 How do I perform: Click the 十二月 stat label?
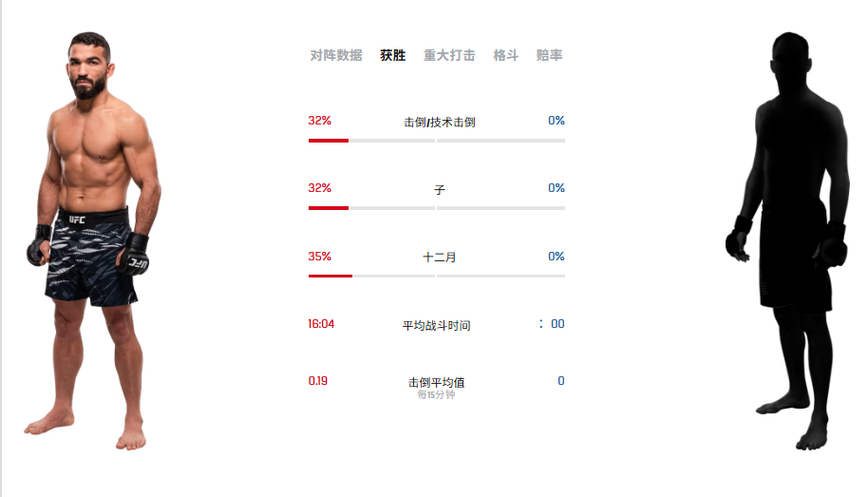point(439,258)
